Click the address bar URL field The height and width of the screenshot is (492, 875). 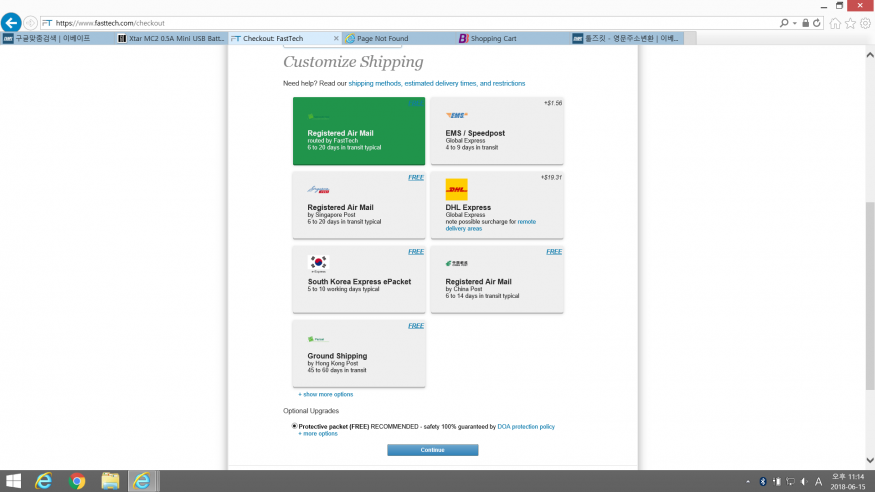tap(400, 22)
